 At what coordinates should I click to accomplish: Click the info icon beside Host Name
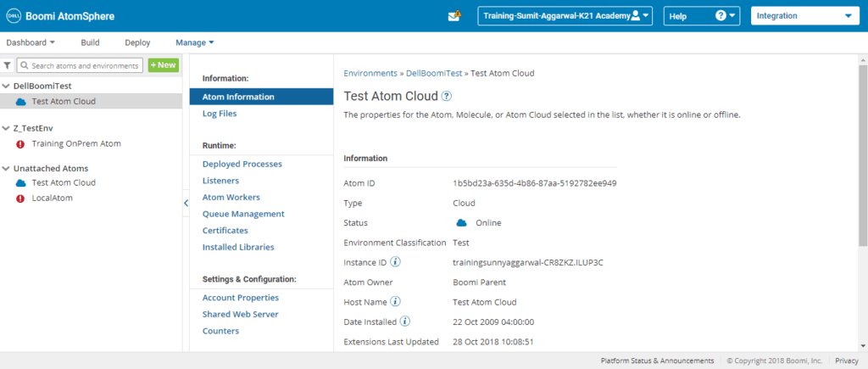tap(395, 301)
